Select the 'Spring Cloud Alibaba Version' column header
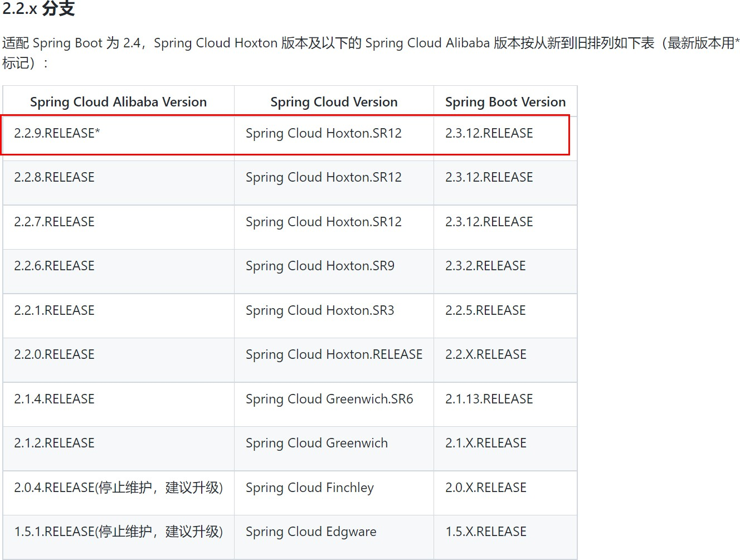Screen dimensions: 740x560 (118, 102)
